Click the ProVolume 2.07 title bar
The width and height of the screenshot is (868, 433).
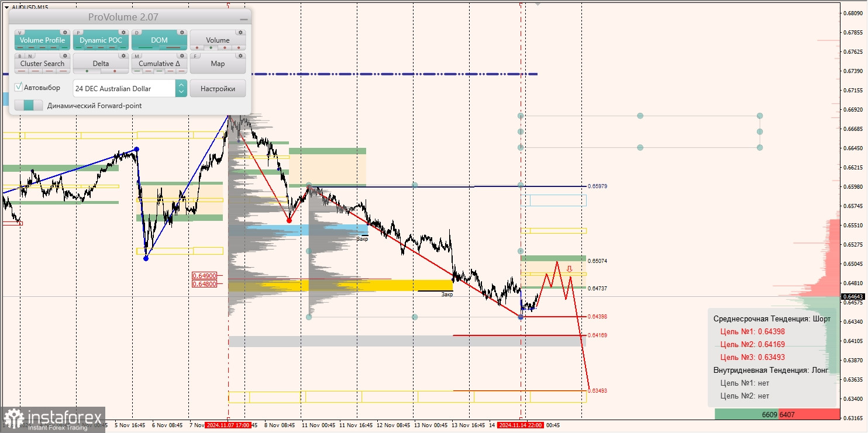coord(130,17)
